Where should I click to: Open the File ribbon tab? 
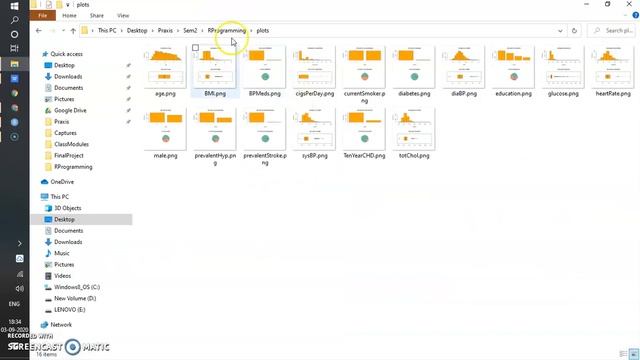coord(42,16)
